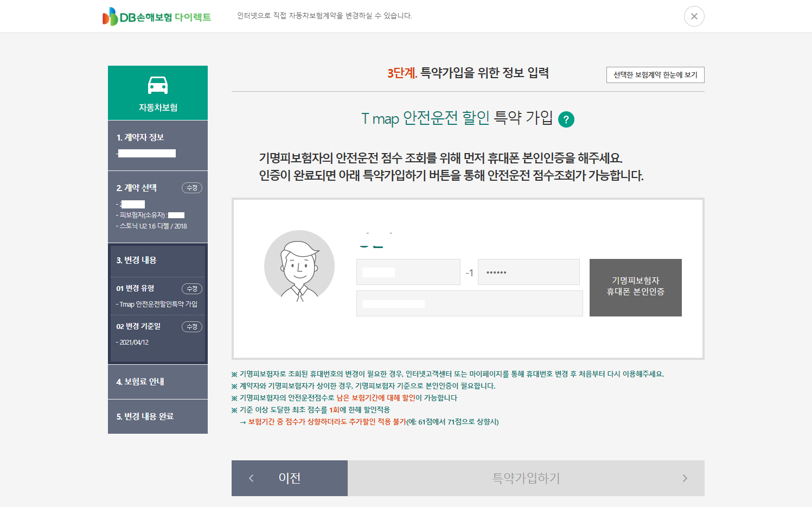Image resolution: width=812 pixels, height=507 pixels.
Task: Click 기명피보험자 휴대폰 본인인증 button
Action: pos(636,288)
